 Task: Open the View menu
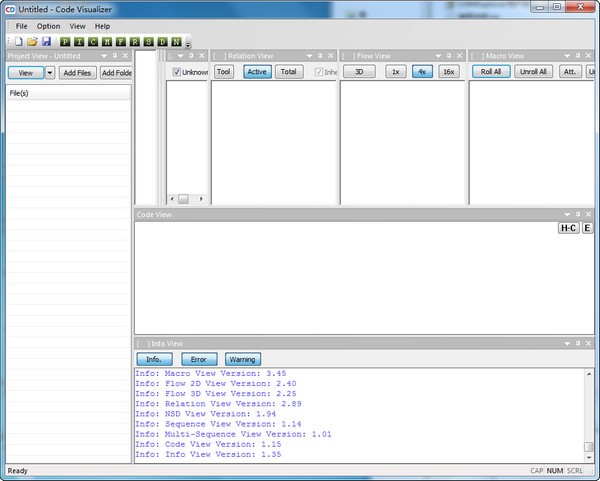(x=77, y=26)
